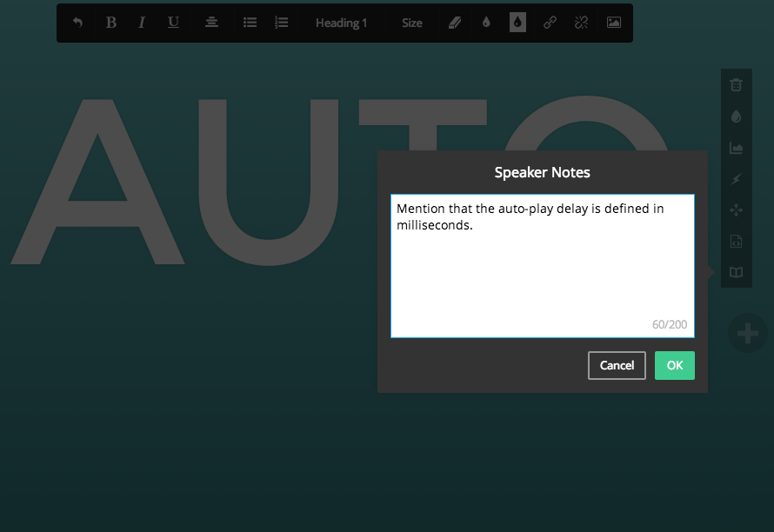Toggle italic formatting
The height and width of the screenshot is (532, 774).
142,23
